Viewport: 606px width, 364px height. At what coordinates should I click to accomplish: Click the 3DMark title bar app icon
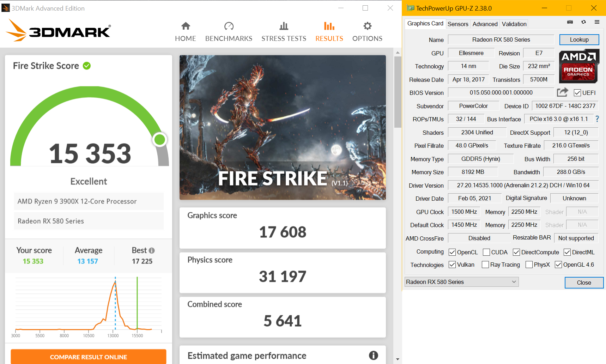pos(6,8)
